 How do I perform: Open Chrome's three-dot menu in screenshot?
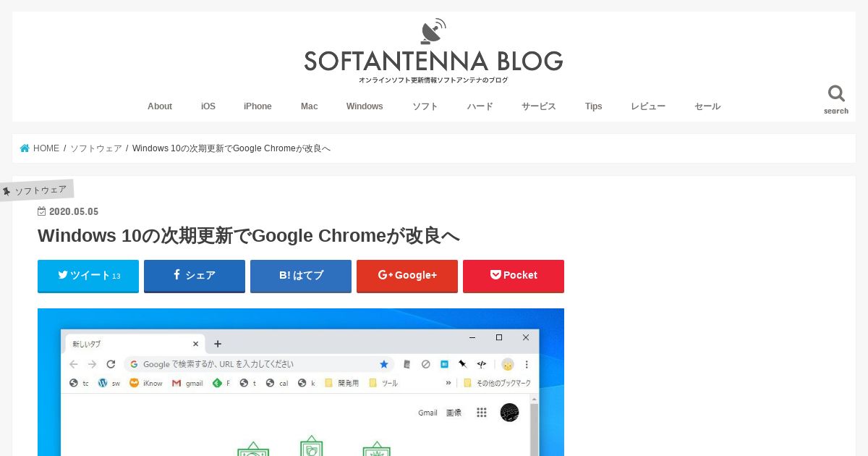(527, 364)
